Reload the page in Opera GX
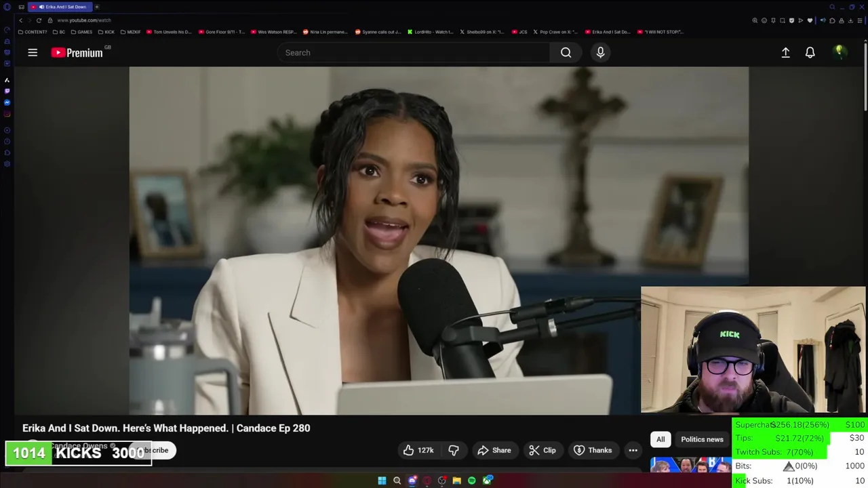Screen dimensions: 868x488 39,20
